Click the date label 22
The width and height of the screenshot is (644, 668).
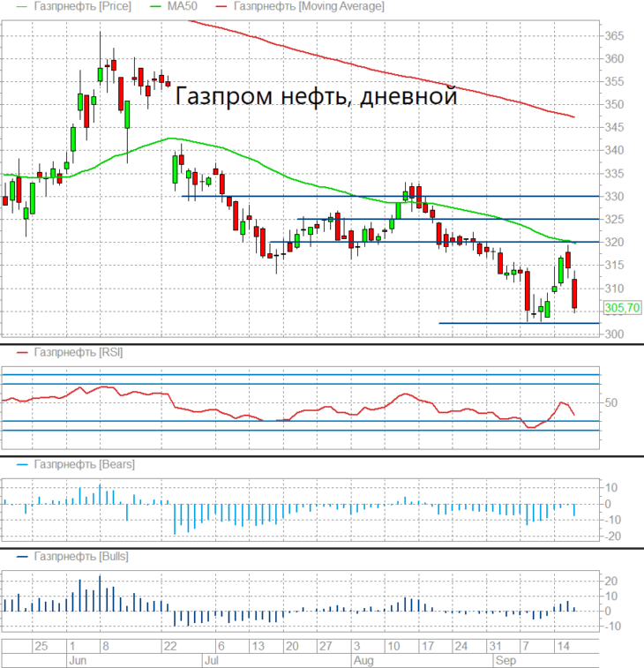coord(170,646)
